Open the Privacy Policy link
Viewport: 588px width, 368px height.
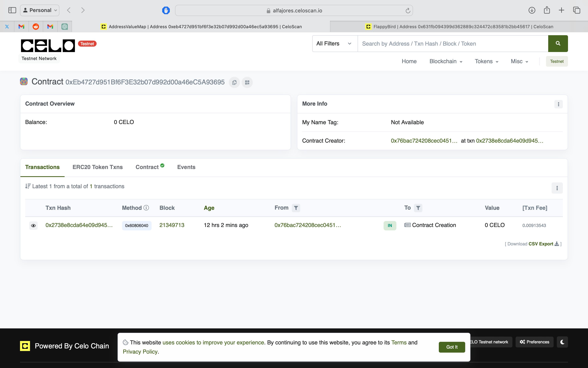tap(140, 352)
